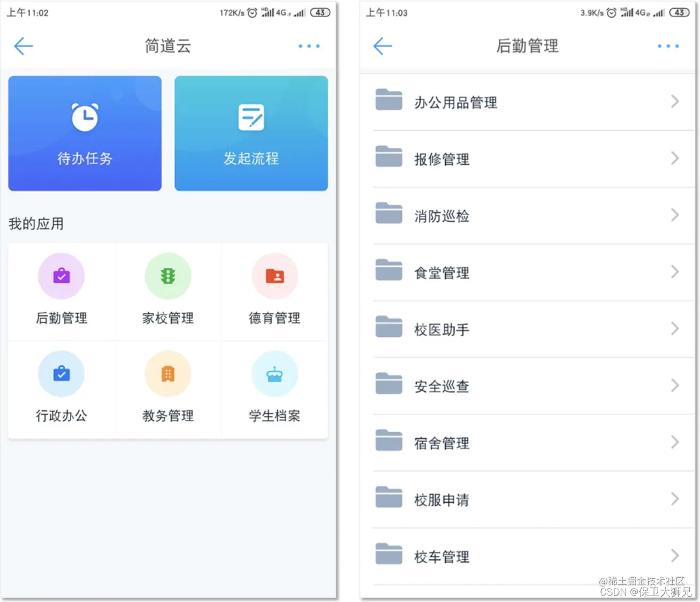The width and height of the screenshot is (700, 602).
Task: Click the 安全巡查 list item
Action: pos(527,385)
